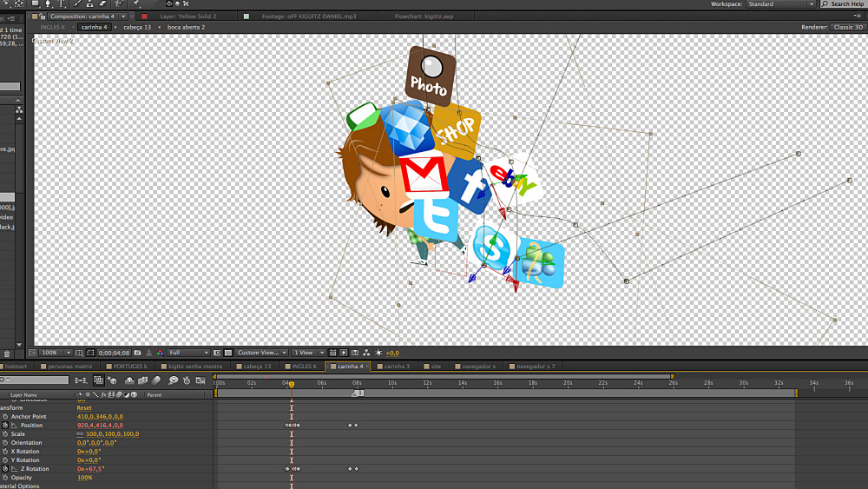Toggle Scale constrain proportions link

[x=80, y=434]
